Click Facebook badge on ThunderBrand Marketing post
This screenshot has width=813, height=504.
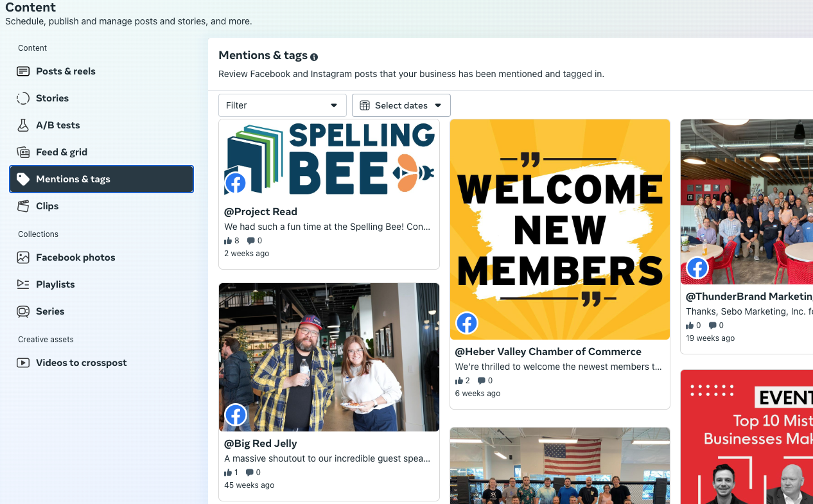click(x=697, y=268)
